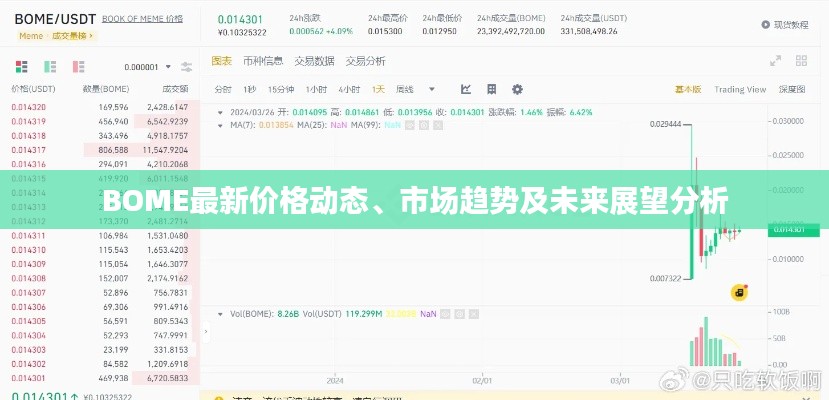Switch to the 交易分析 tab
Image resolution: width=829 pixels, height=400 pixels.
(365, 61)
